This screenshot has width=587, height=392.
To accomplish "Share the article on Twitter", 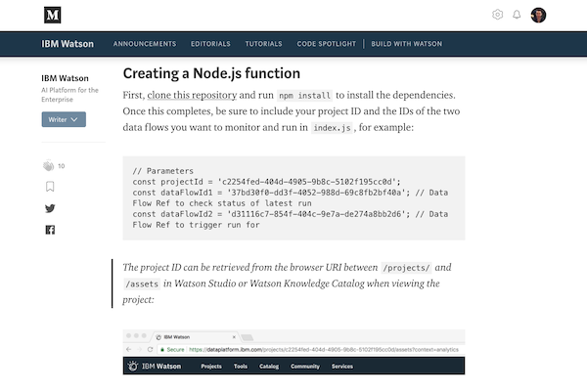I will point(50,208).
